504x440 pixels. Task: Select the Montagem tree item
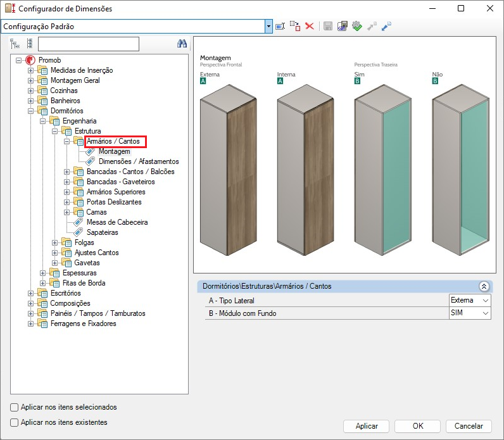pyautogui.click(x=114, y=151)
